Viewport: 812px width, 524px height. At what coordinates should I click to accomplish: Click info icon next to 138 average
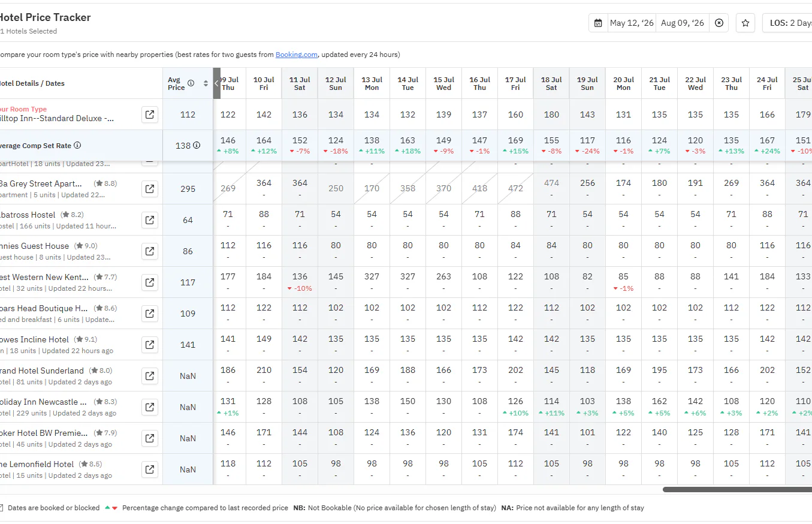(197, 145)
